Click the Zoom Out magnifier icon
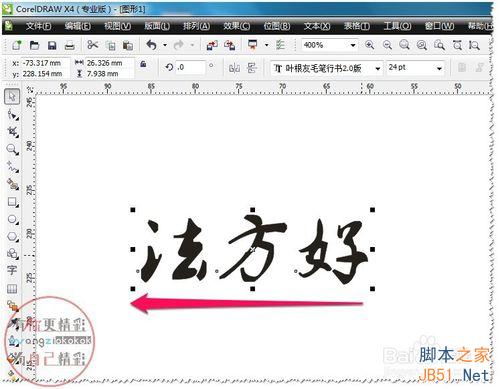 (387, 45)
